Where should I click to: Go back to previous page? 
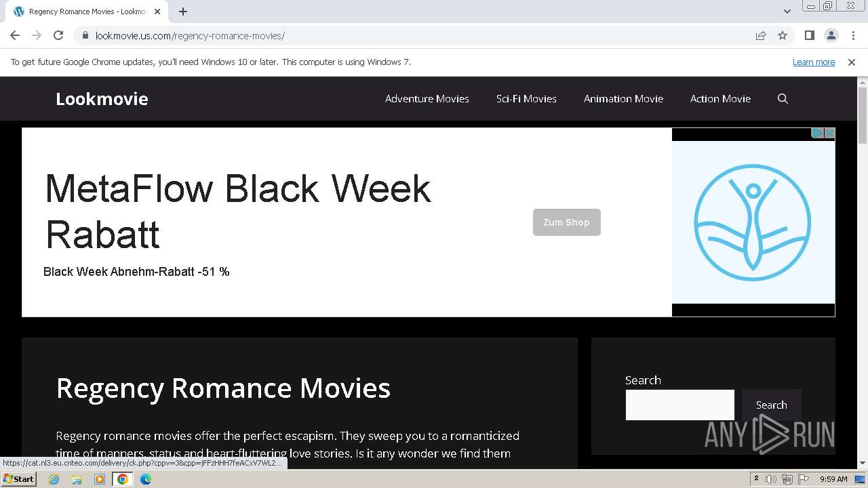tap(15, 35)
